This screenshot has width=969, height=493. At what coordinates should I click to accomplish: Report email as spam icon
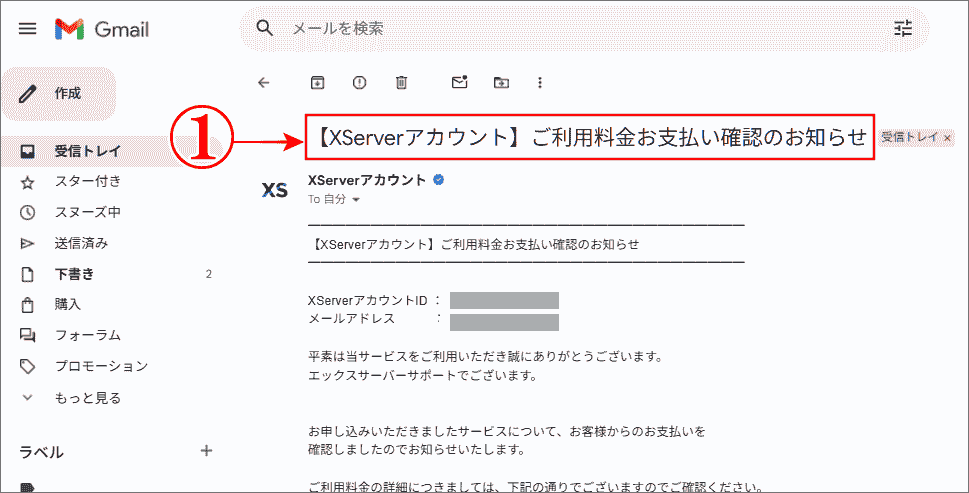[359, 82]
